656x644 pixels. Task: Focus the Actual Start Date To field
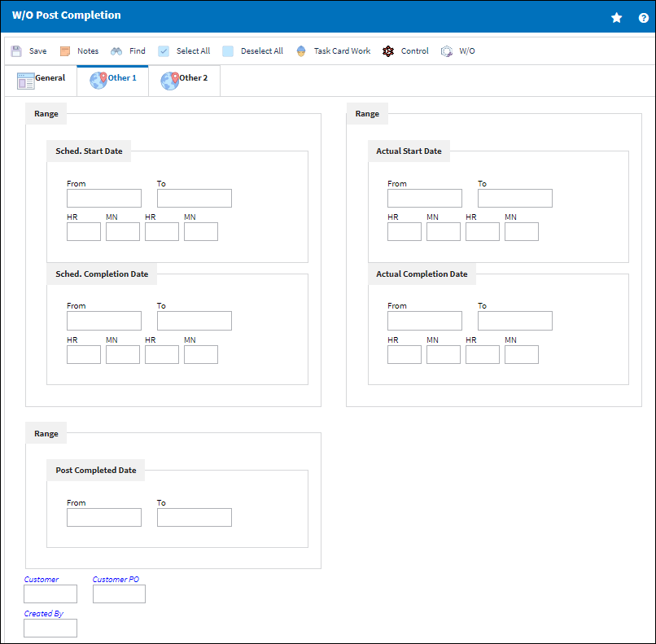515,199
